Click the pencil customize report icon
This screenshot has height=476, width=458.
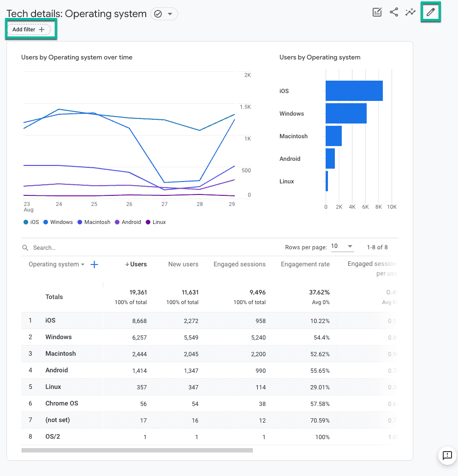coord(431,12)
